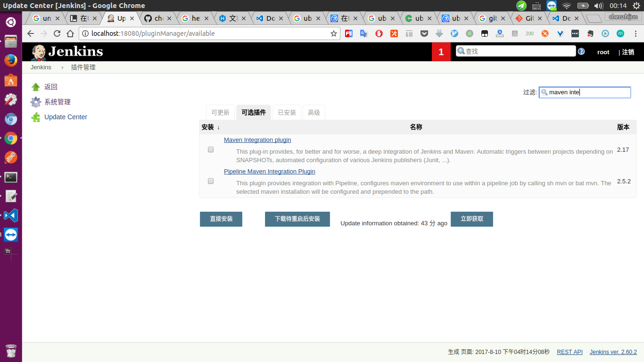
Task: Click the red notification badge showing 1
Action: click(441, 52)
